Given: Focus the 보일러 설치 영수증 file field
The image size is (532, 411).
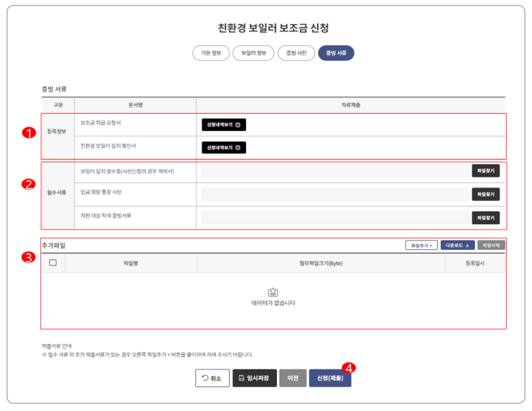Looking at the screenshot, I should (335, 171).
